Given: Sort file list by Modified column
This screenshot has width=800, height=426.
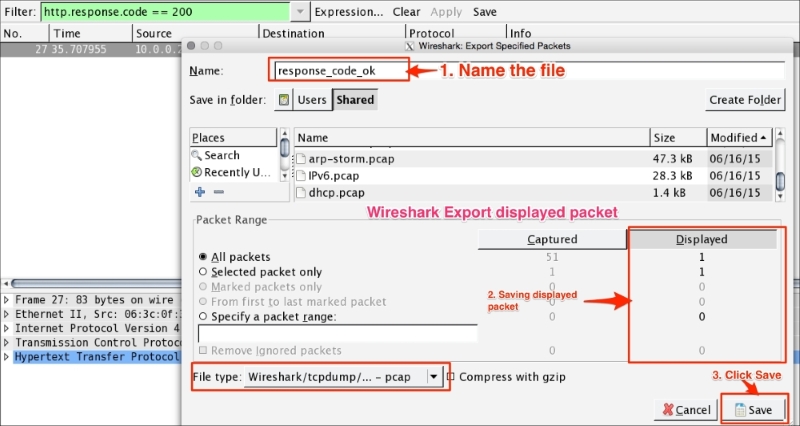Looking at the screenshot, I should pos(739,138).
